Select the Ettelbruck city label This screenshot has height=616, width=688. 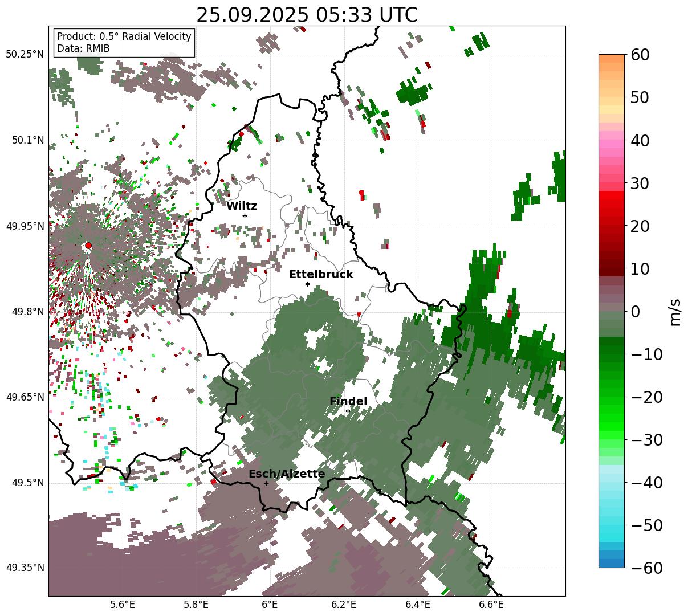[321, 275]
